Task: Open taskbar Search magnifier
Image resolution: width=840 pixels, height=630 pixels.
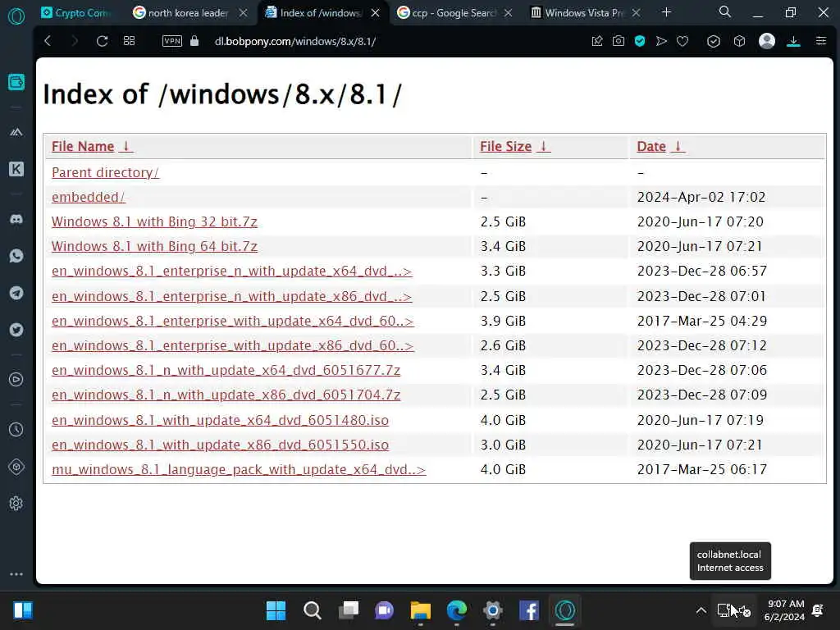Action: 312,610
